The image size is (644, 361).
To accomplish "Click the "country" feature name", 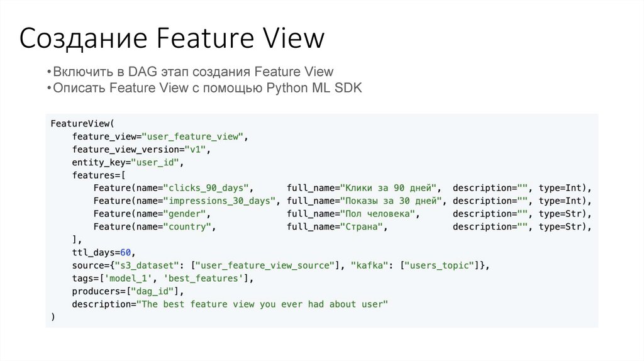I will (189, 227).
